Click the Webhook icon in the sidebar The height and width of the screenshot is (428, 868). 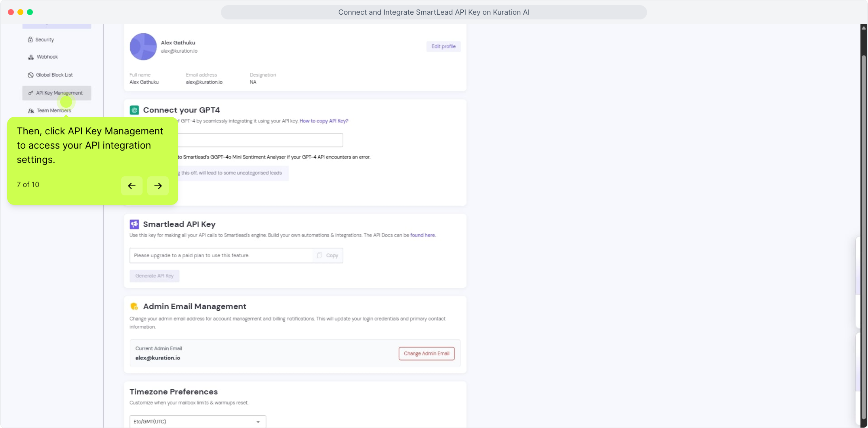tap(31, 57)
